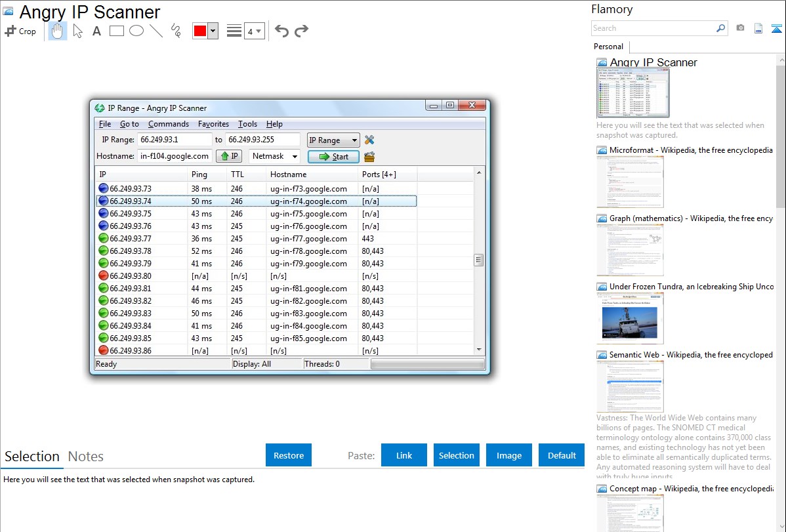Click the red status icon for 66.249.93.80
Image resolution: width=786 pixels, height=532 pixels.
103,276
